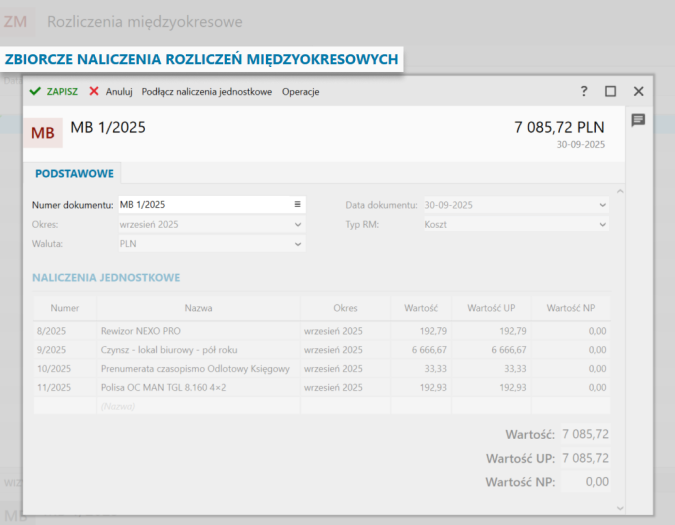This screenshot has width=675, height=525.
Task: Open the Waluta PLN dropdown
Action: point(297,243)
